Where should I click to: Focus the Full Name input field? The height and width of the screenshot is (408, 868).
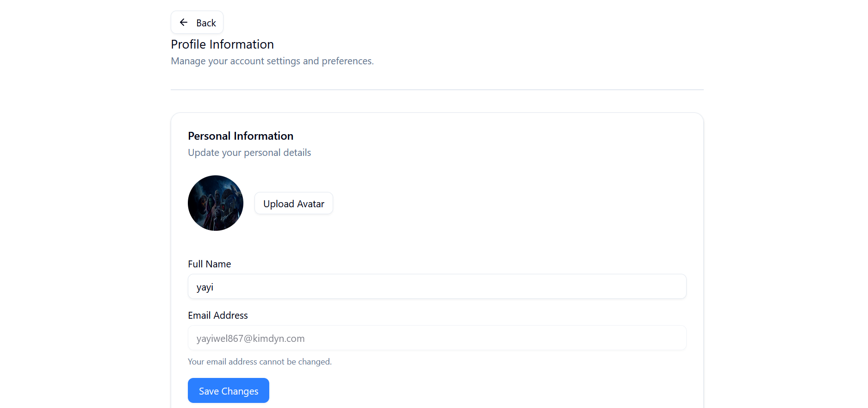pos(437,286)
